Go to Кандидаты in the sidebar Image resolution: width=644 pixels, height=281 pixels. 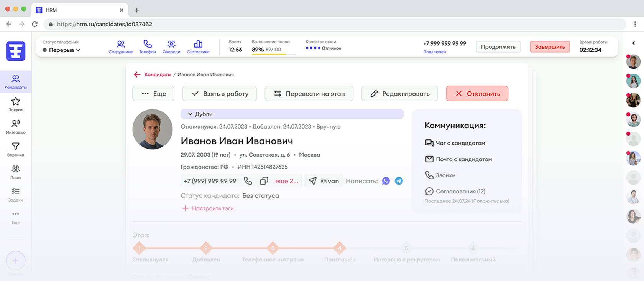tap(16, 82)
